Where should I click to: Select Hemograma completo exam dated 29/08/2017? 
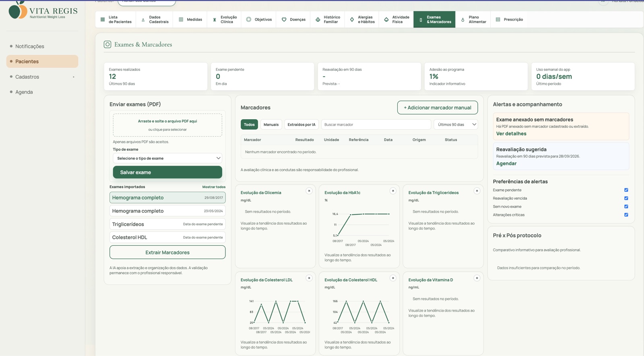coord(167,198)
